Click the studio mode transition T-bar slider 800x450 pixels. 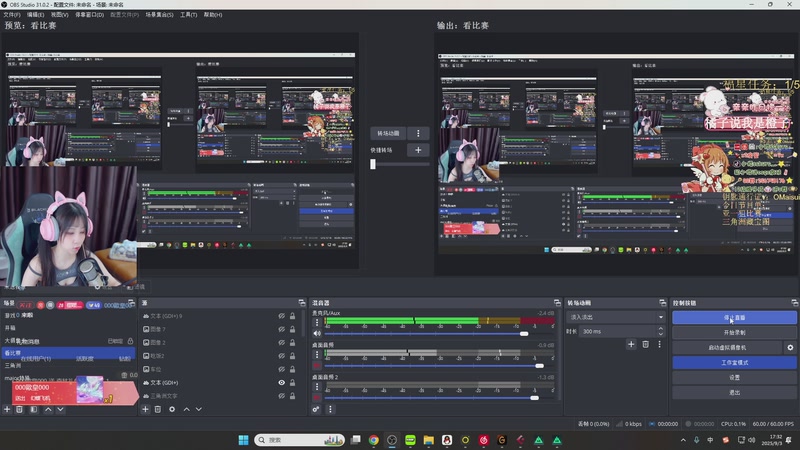(373, 164)
